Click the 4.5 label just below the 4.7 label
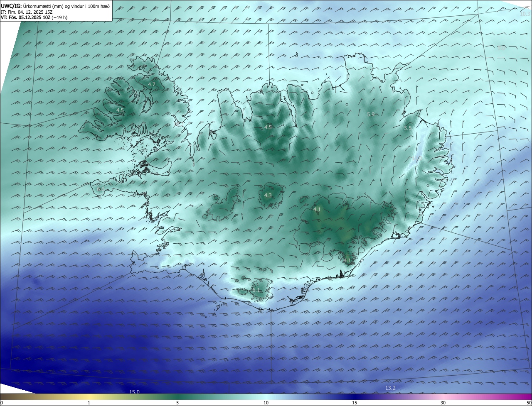Viewport: 532px width, 406px height. pyautogui.click(x=120, y=110)
